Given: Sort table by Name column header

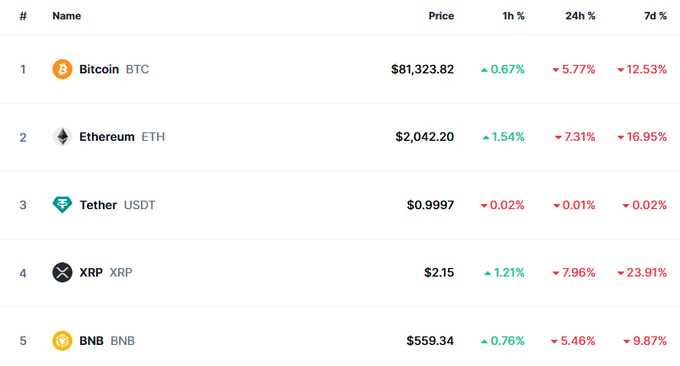Looking at the screenshot, I should pyautogui.click(x=67, y=16).
